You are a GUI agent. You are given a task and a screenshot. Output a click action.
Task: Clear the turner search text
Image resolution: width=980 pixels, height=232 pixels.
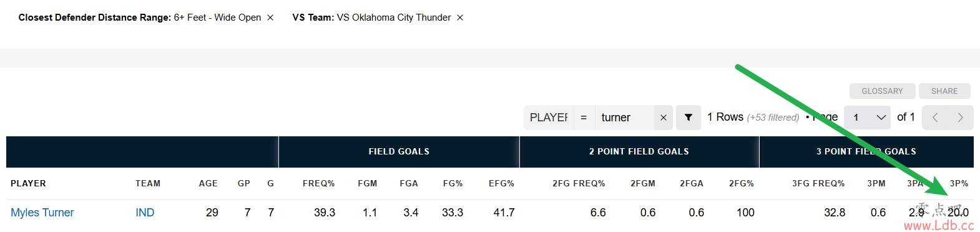663,118
